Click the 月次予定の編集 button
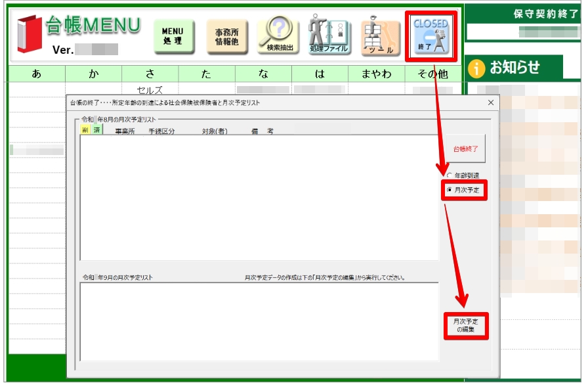Screen dimensions: 588x385 (466, 326)
